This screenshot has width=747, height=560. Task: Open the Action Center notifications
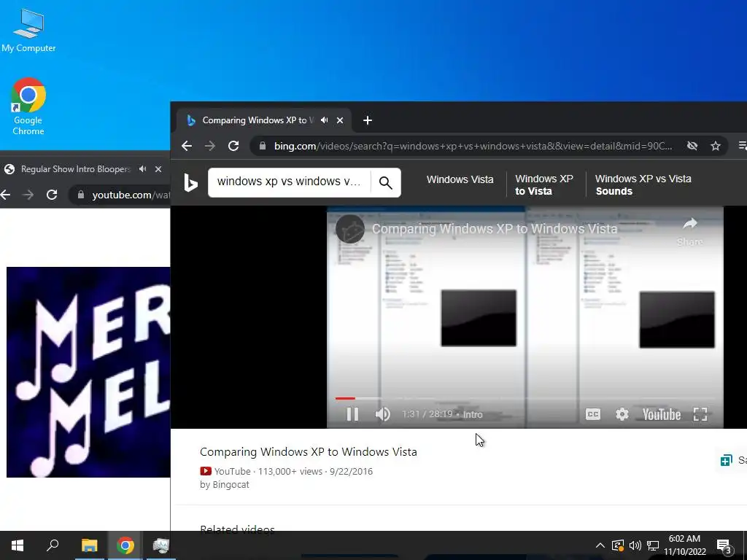[x=724, y=545]
